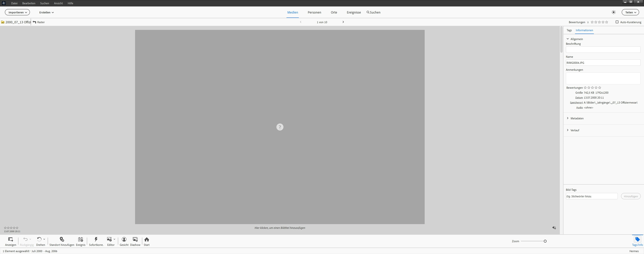
Task: Click the Standort hinzufügen location icon
Action: click(62, 240)
